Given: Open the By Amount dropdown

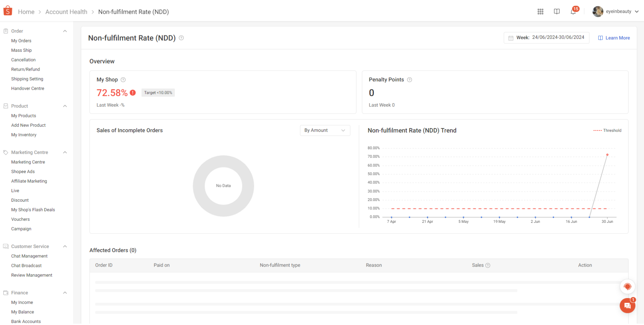Looking at the screenshot, I should point(325,130).
